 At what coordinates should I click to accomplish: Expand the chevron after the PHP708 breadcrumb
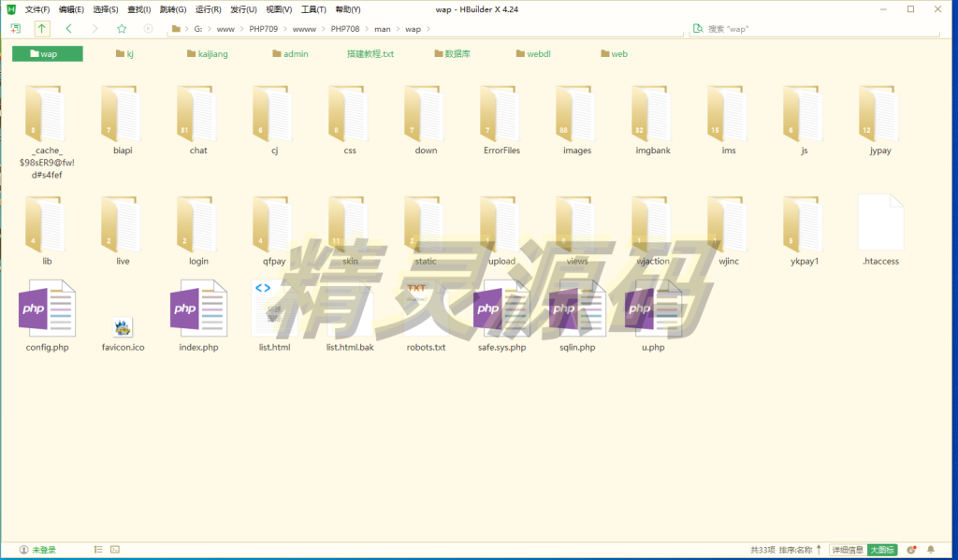click(x=367, y=29)
